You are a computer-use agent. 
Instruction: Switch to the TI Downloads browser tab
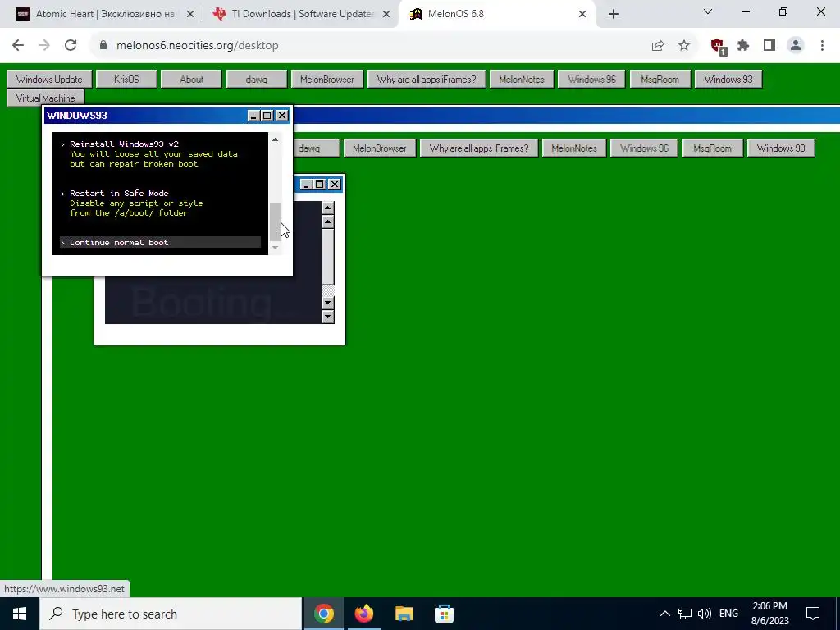coord(303,14)
